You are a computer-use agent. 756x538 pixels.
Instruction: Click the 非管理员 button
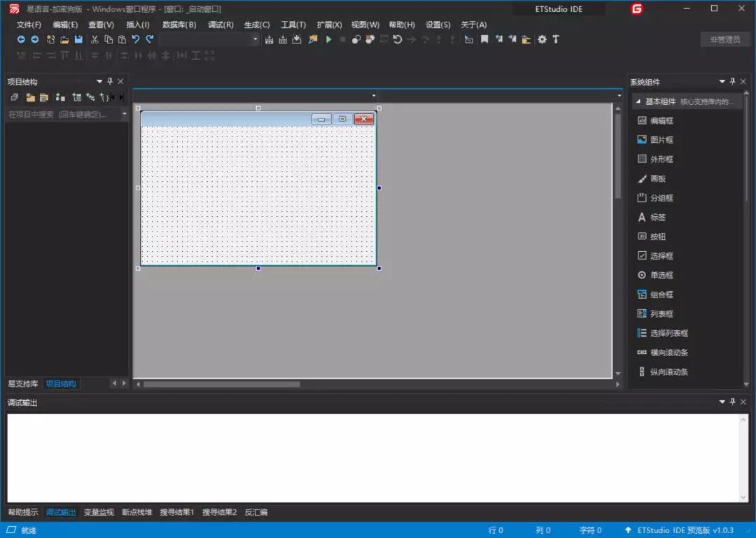pyautogui.click(x=724, y=39)
